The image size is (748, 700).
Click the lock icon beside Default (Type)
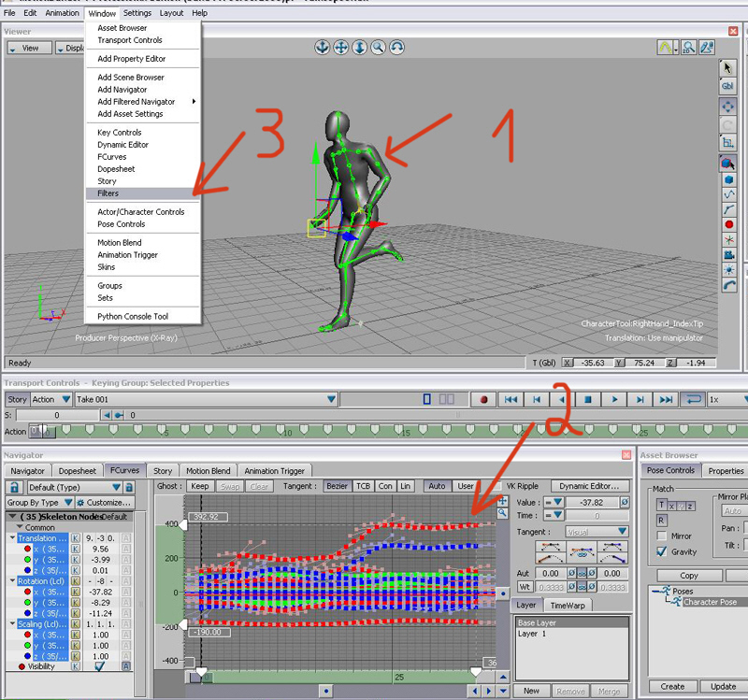pyautogui.click(x=15, y=487)
